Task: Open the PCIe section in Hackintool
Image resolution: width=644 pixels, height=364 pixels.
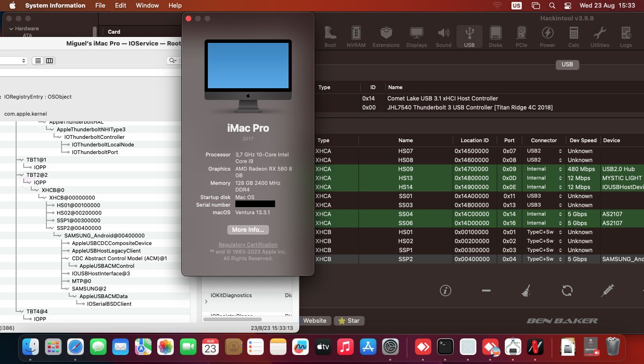Action: [521, 37]
